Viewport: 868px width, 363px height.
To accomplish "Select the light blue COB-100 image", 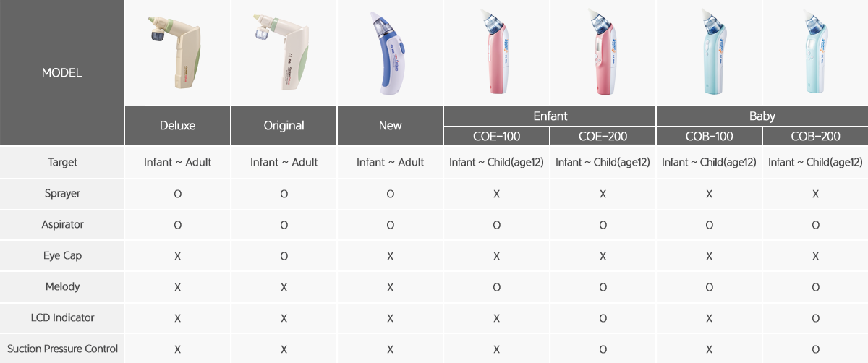I will (x=709, y=53).
